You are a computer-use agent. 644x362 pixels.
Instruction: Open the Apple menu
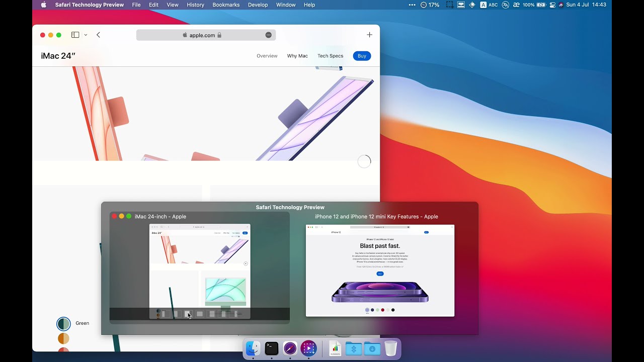43,5
